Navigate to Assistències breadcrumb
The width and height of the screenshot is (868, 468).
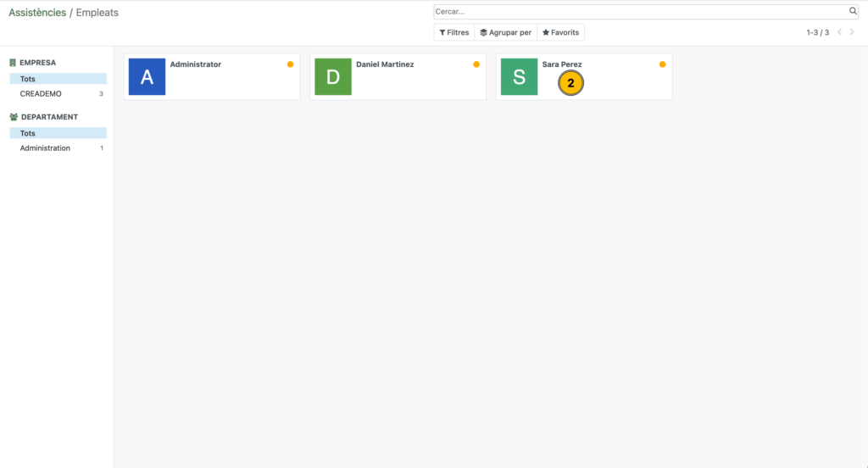click(36, 13)
